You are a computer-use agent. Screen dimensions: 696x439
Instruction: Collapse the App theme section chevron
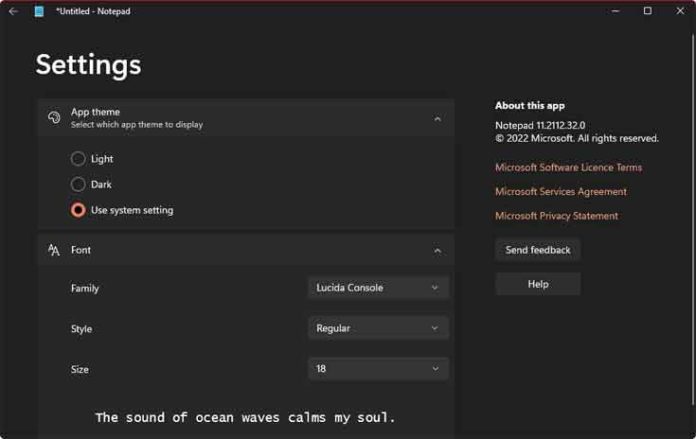(437, 119)
